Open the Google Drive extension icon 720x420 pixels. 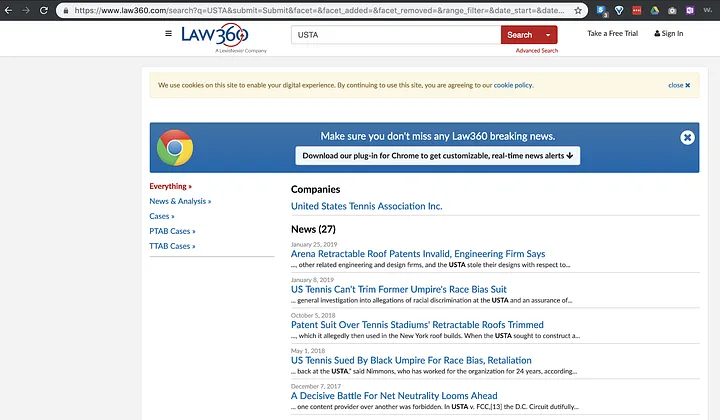(x=654, y=11)
